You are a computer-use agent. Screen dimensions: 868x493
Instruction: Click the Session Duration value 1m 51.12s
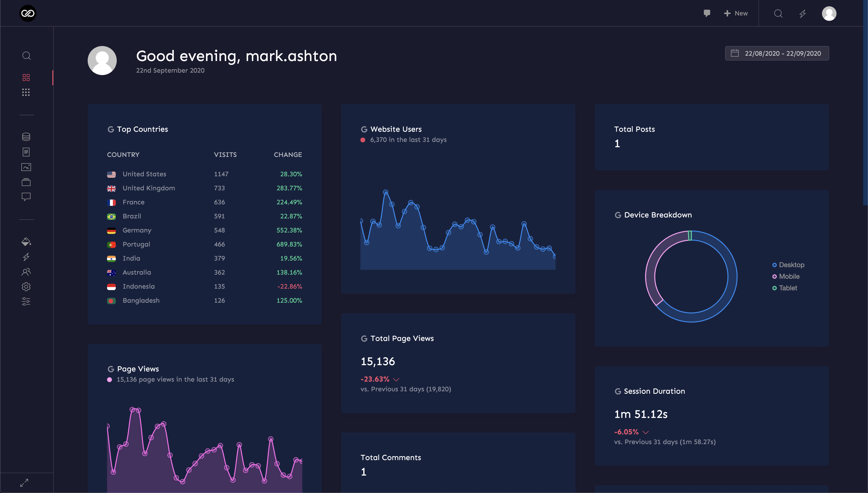tap(641, 414)
